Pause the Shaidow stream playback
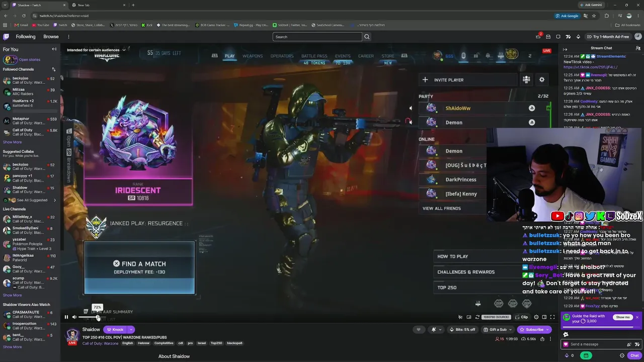The width and height of the screenshot is (644, 362). [66, 317]
